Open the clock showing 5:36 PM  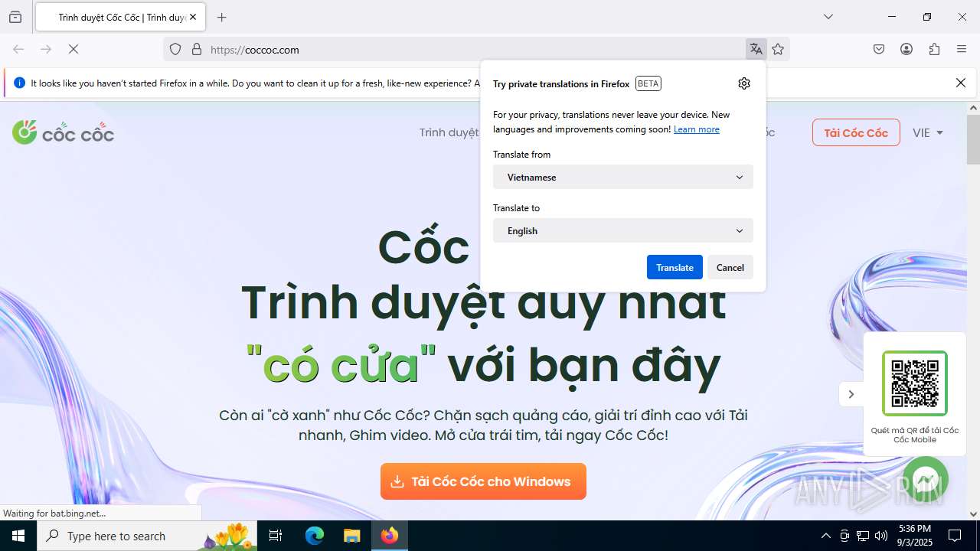915,536
